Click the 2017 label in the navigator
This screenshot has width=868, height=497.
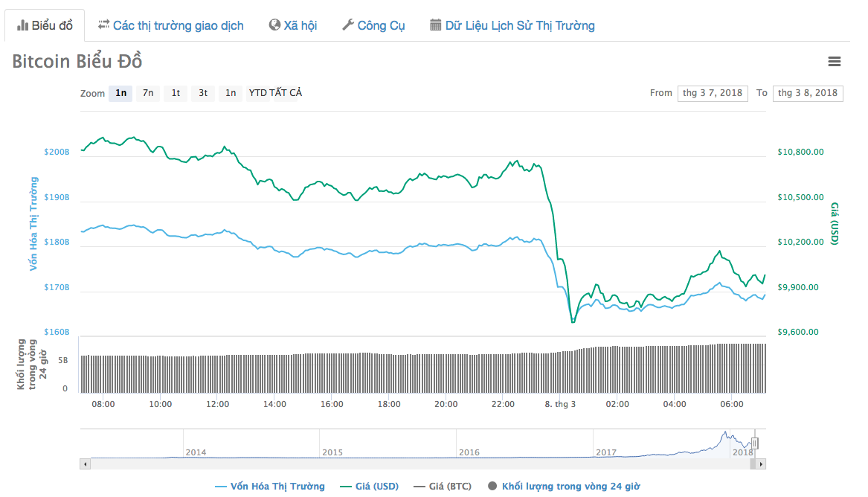coord(606,452)
